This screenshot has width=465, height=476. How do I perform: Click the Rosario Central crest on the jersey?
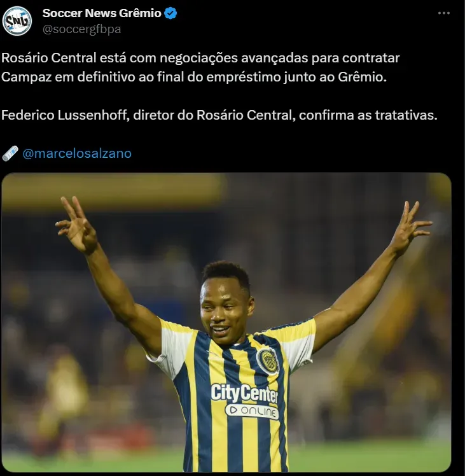click(268, 360)
